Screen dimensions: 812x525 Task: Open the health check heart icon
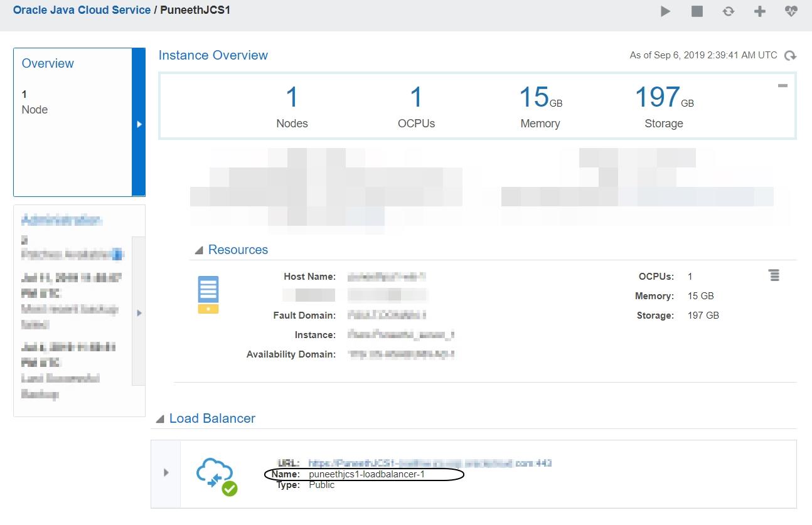point(791,11)
